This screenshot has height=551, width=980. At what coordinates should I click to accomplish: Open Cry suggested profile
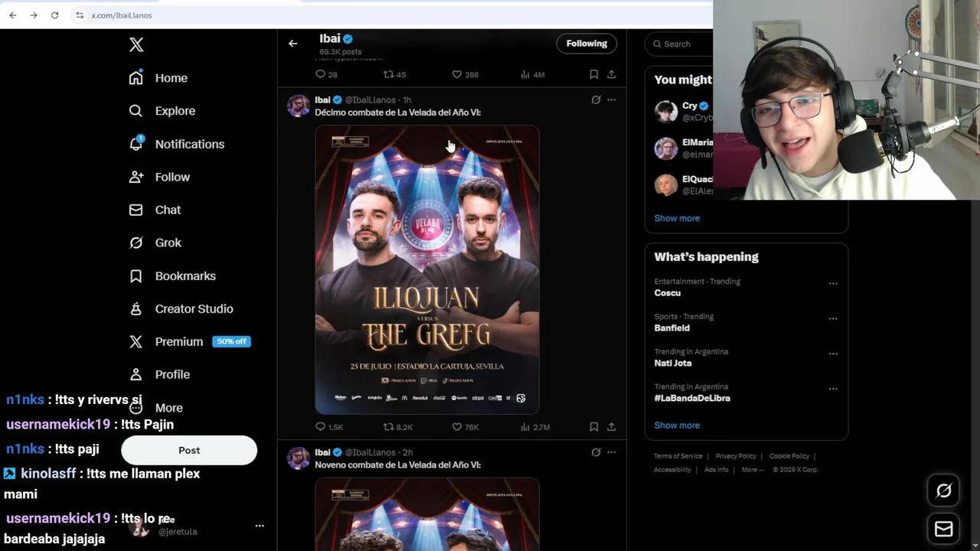(x=681, y=112)
